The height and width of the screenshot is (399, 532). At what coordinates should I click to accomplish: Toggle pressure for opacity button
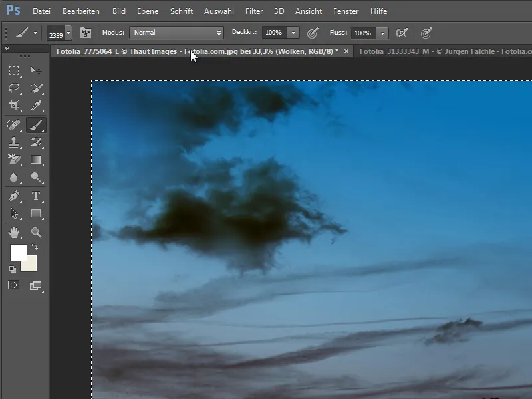point(313,33)
